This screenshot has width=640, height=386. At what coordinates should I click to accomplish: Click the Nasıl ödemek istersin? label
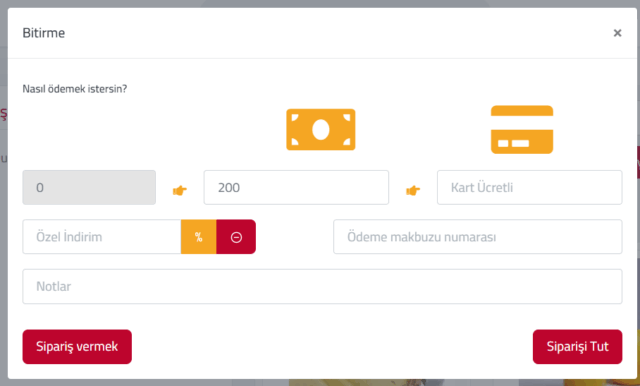click(x=75, y=89)
